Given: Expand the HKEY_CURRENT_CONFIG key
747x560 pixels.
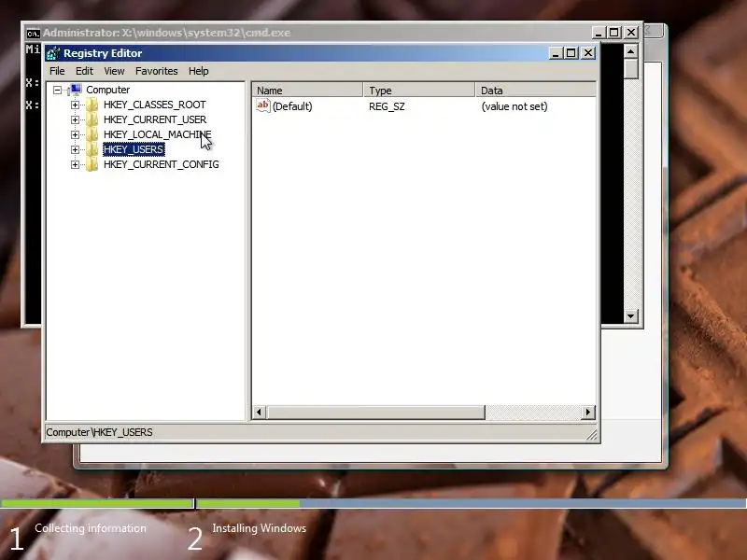Looking at the screenshot, I should coord(75,165).
